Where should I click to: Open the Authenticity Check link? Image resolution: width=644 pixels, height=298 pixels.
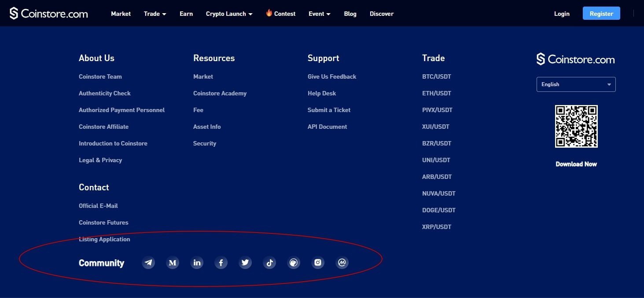point(105,93)
